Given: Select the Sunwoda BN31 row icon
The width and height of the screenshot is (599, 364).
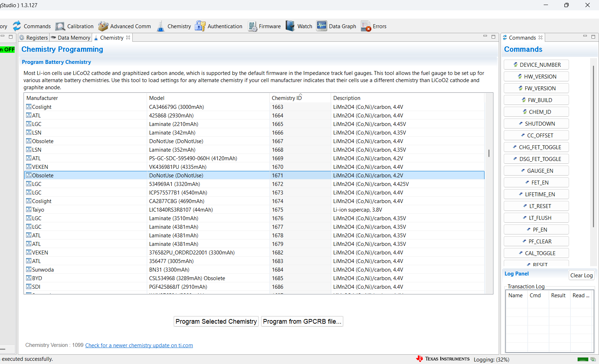Looking at the screenshot, I should [x=29, y=269].
